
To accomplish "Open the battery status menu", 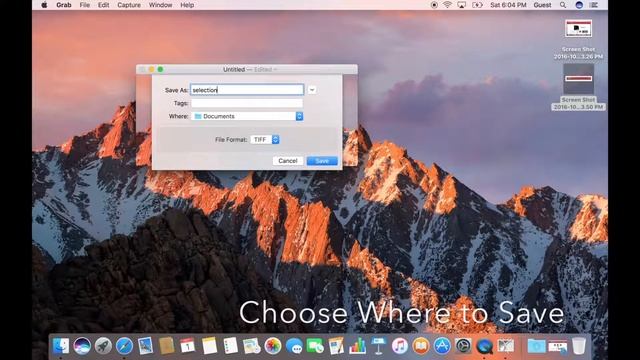I will [477, 5].
